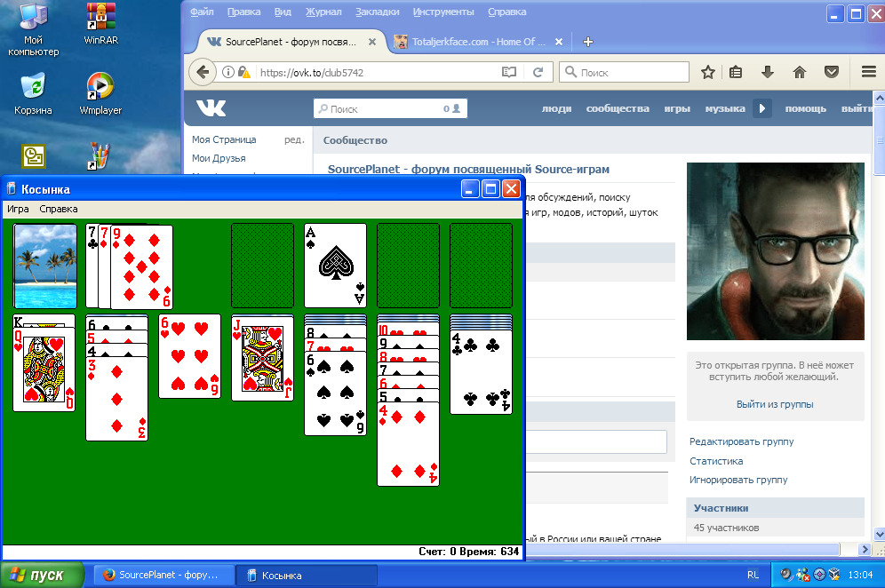Bookmark this page using the star icon
This screenshot has width=885, height=588.
point(707,73)
